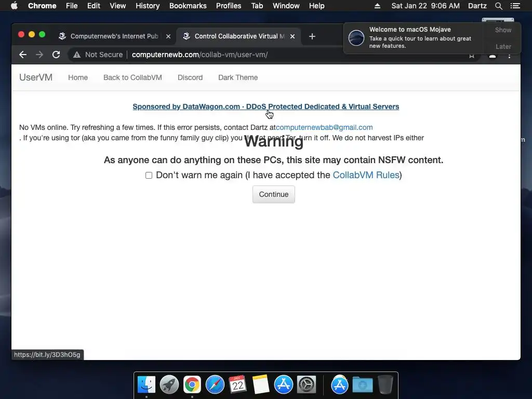The height and width of the screenshot is (399, 532).
Task: Open Chrome's three-dot menu
Action: (x=509, y=56)
